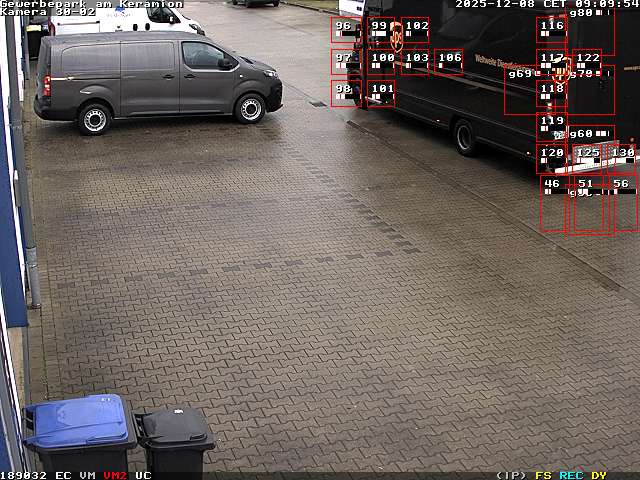Select detection box number 116
640x480 pixels.
[x=551, y=30]
